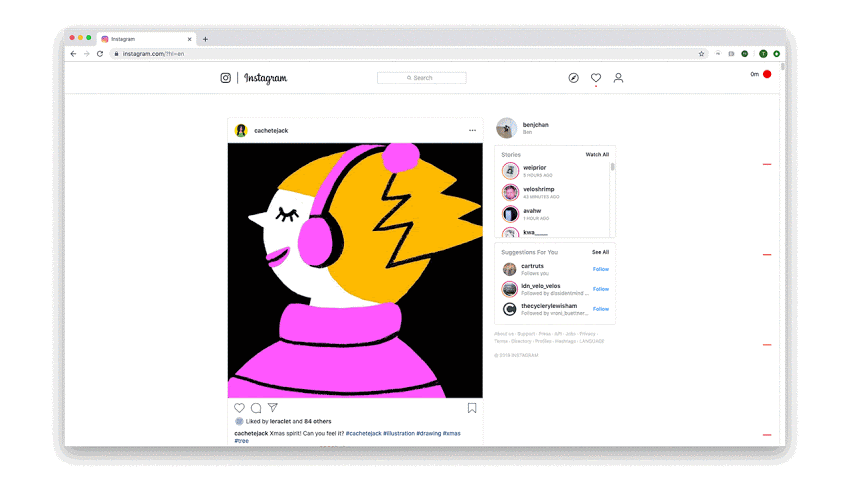This screenshot has width=850, height=478.
Task: Open cartruts' suggestion avatar
Action: (510, 269)
